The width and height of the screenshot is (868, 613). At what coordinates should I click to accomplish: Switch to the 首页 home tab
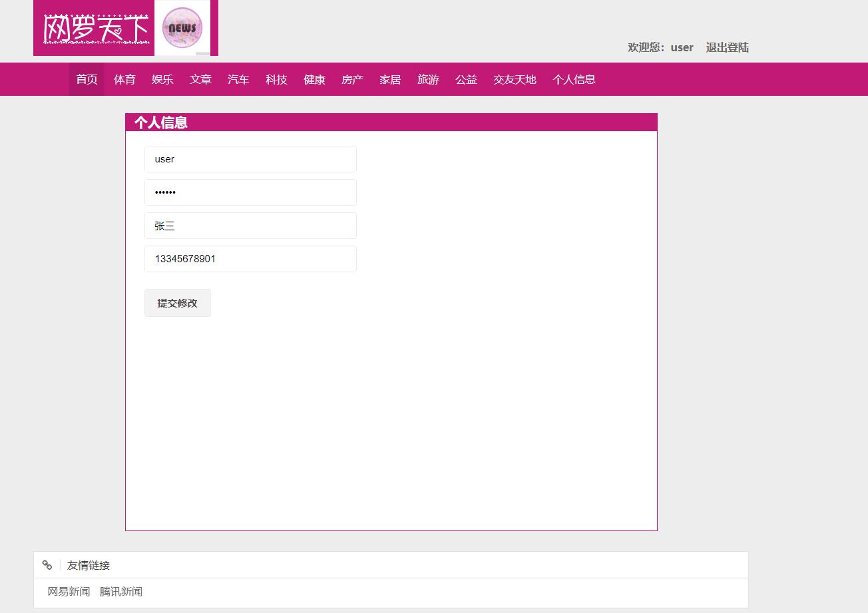pos(86,79)
